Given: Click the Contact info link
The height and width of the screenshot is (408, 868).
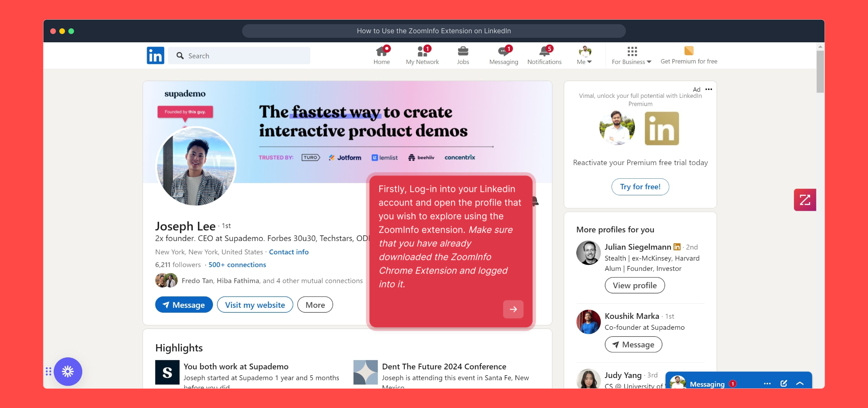Looking at the screenshot, I should tap(289, 252).
